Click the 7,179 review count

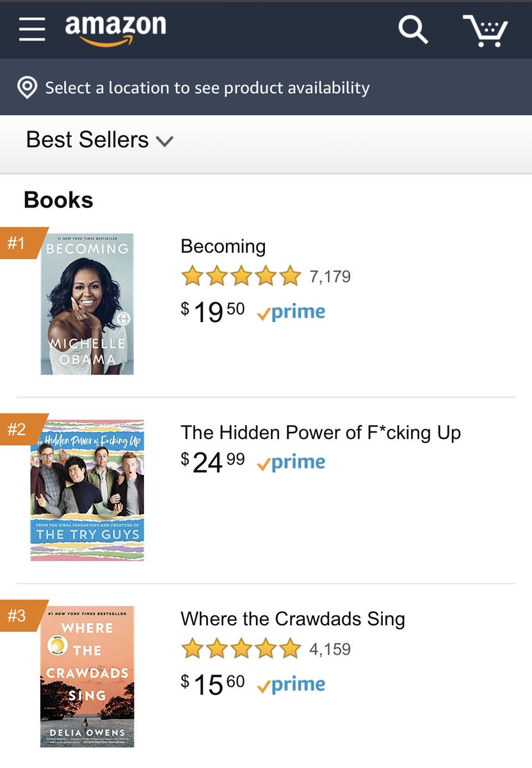tap(330, 276)
